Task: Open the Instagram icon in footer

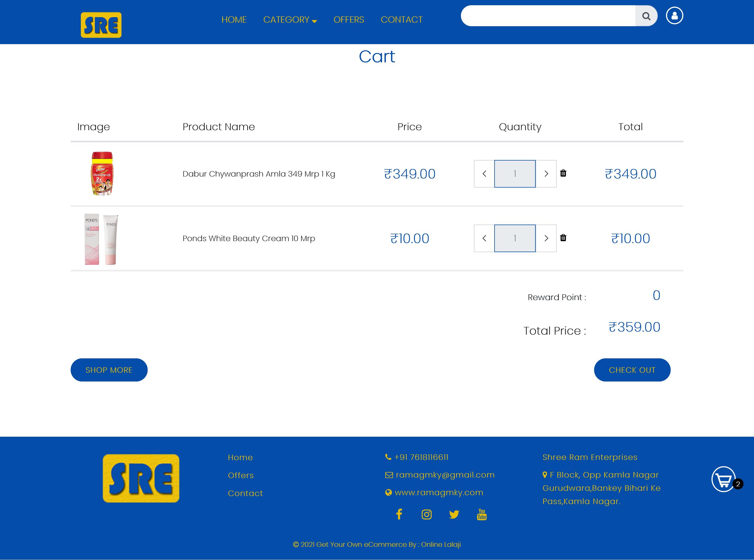Action: click(x=426, y=514)
